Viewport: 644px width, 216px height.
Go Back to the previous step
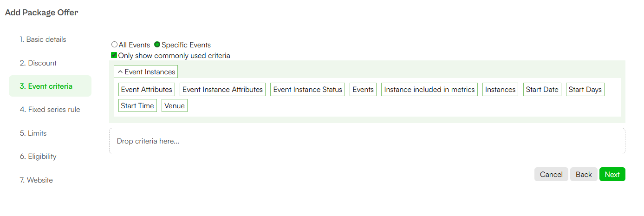(584, 174)
